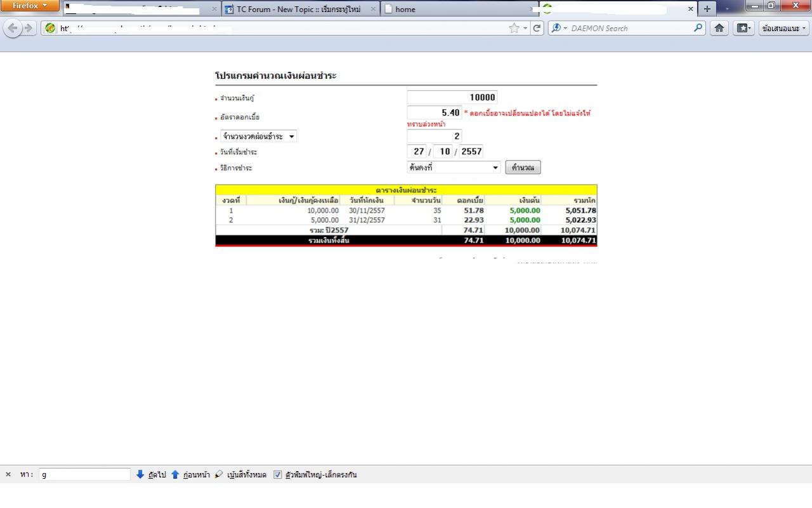
Task: Go to the Firefox home page
Action: [x=719, y=28]
